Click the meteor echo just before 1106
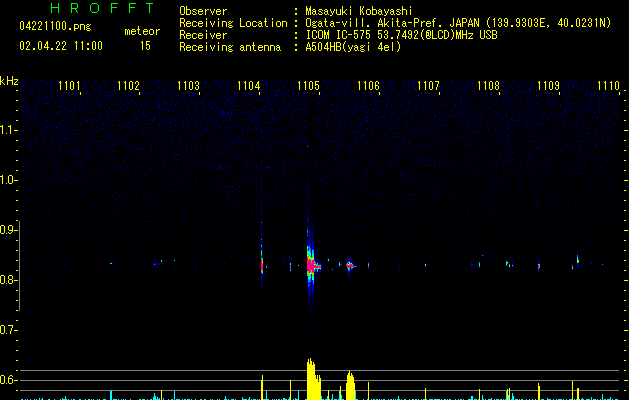Viewport: 629px width, 400px height. point(350,265)
